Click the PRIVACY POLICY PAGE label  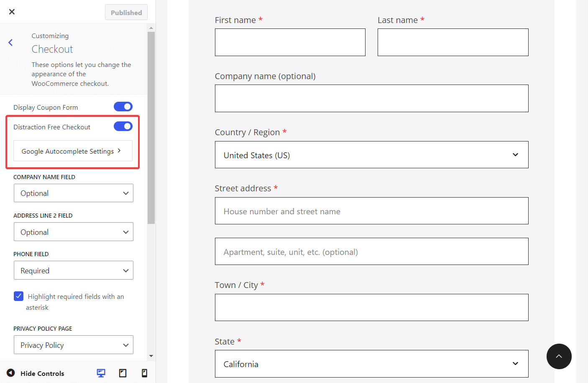43,329
